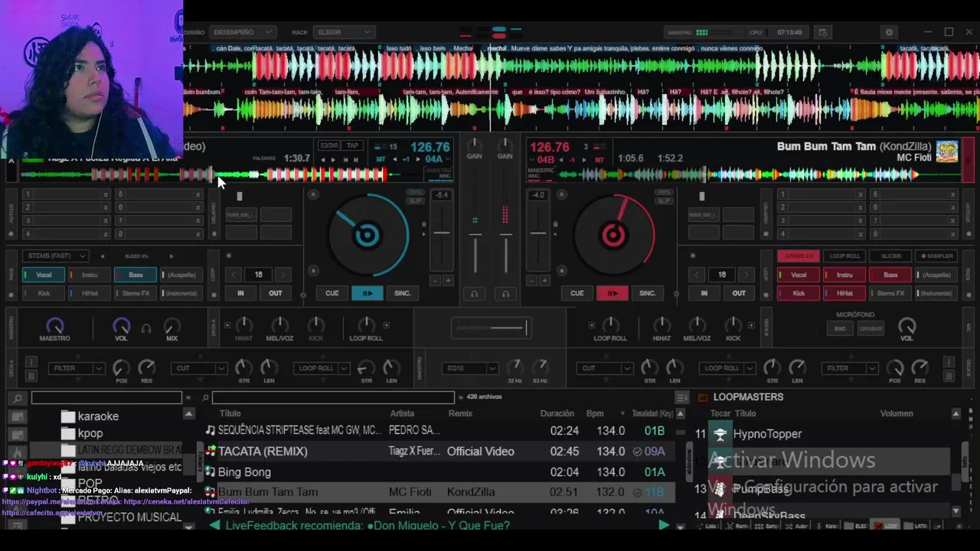Screen dimensions: 980x551
Task: Click left deck headphone cue icon
Action: (475, 294)
